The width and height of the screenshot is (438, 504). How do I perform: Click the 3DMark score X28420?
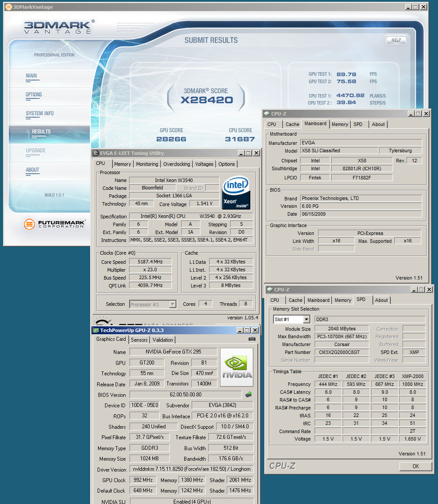207,100
